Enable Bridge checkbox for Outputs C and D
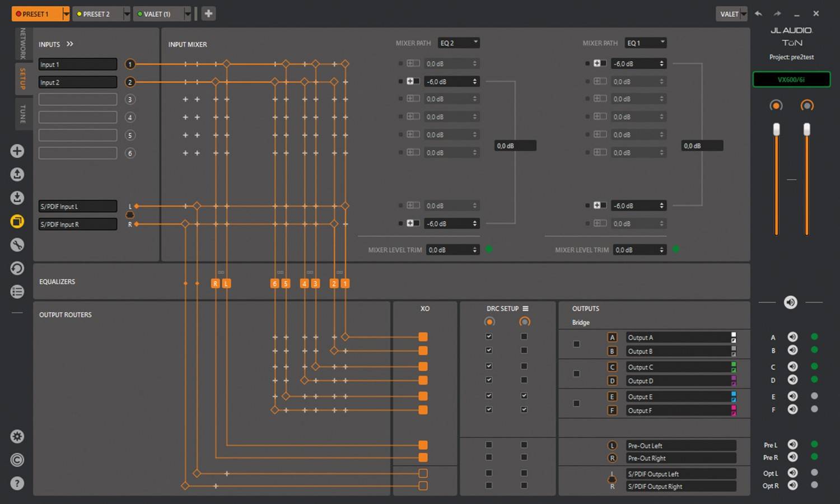840x504 pixels. click(x=576, y=374)
